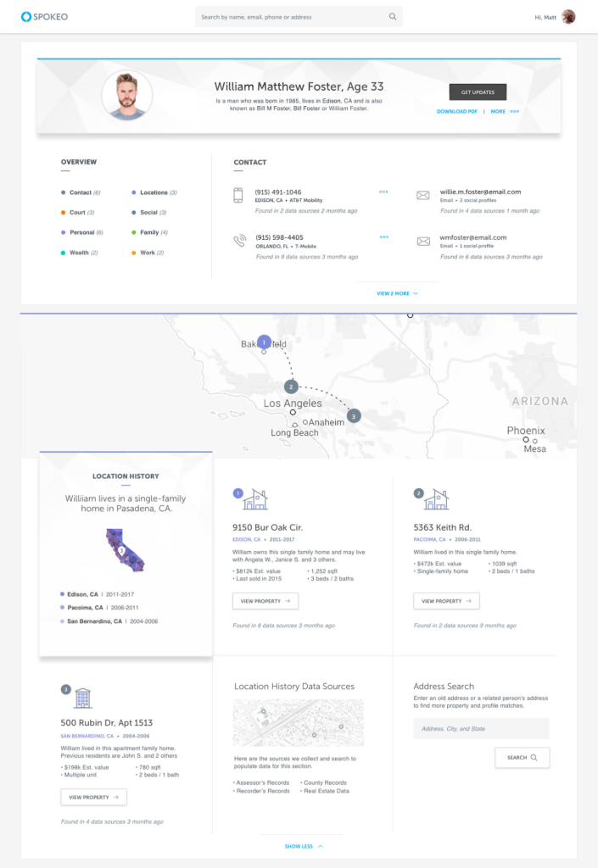Go to Work overview section
Viewport: 598px width, 868px height.
pyautogui.click(x=148, y=253)
